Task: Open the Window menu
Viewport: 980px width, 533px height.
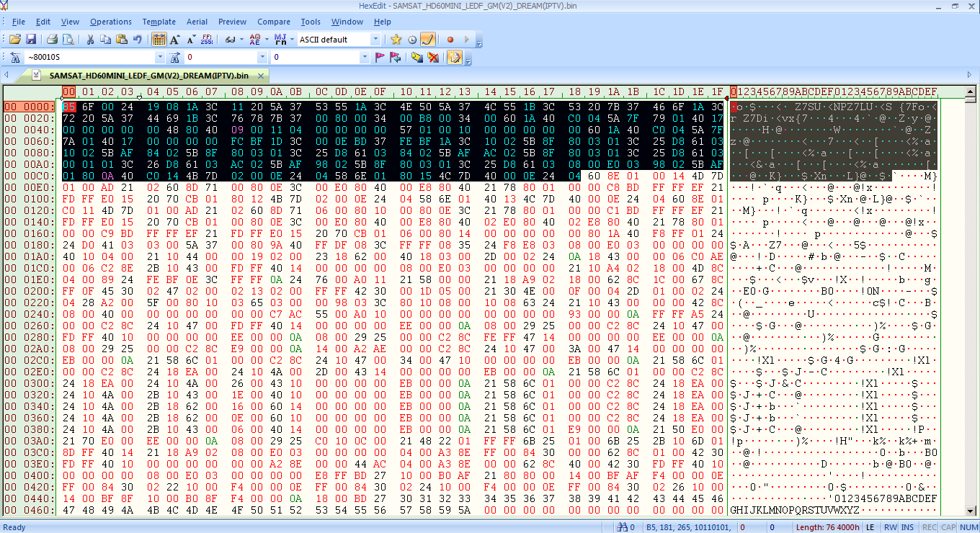Action: coord(347,22)
